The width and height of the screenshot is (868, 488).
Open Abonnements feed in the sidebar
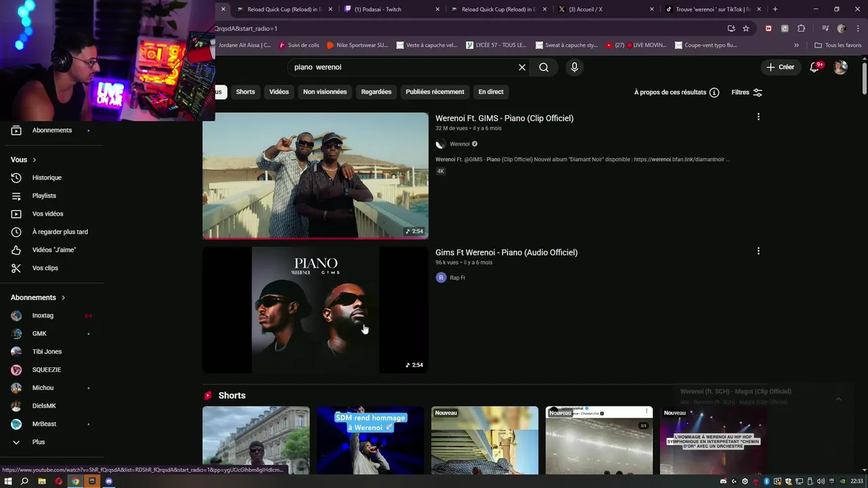(x=52, y=130)
